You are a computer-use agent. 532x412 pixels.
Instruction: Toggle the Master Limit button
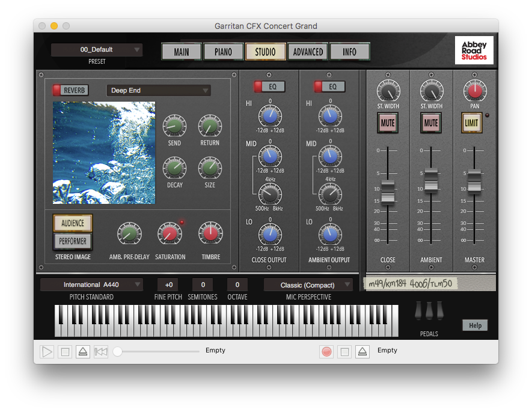click(x=472, y=123)
